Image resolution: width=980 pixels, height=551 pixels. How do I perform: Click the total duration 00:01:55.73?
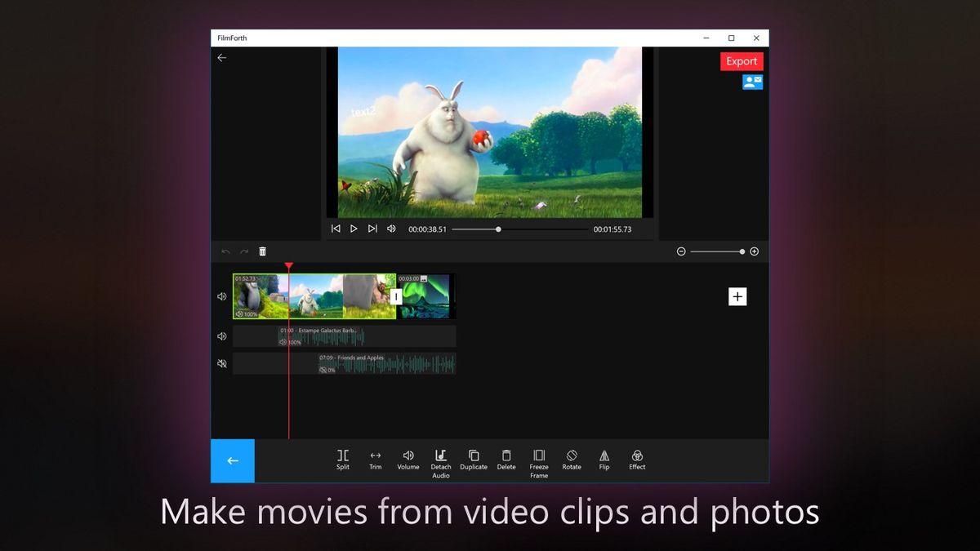click(612, 229)
